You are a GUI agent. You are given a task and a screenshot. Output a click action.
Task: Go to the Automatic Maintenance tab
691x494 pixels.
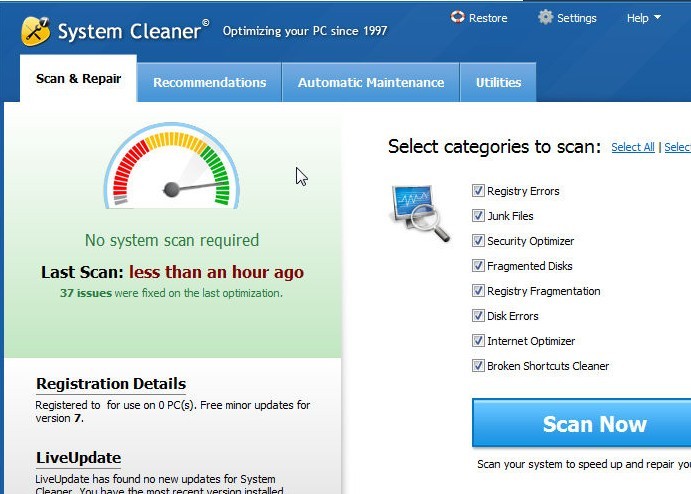tap(371, 82)
